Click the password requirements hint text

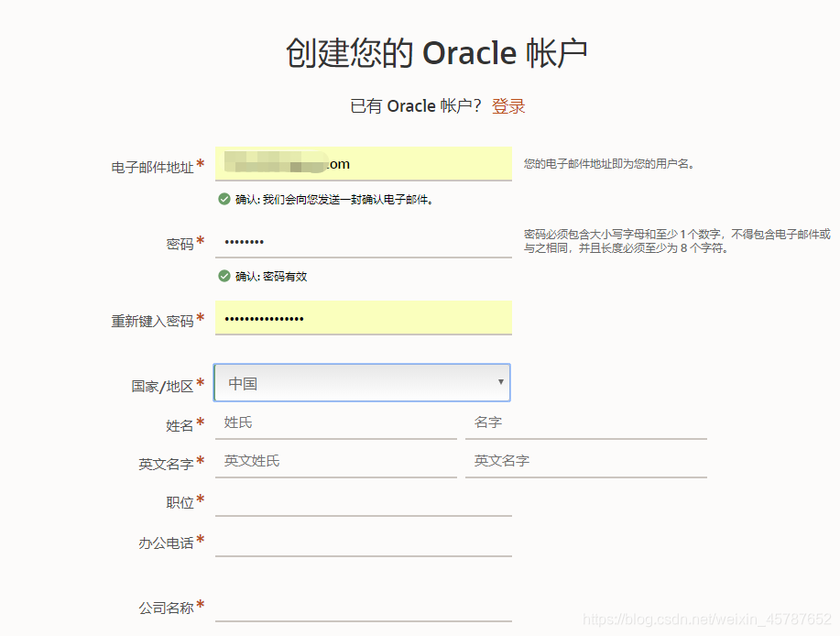coord(677,241)
